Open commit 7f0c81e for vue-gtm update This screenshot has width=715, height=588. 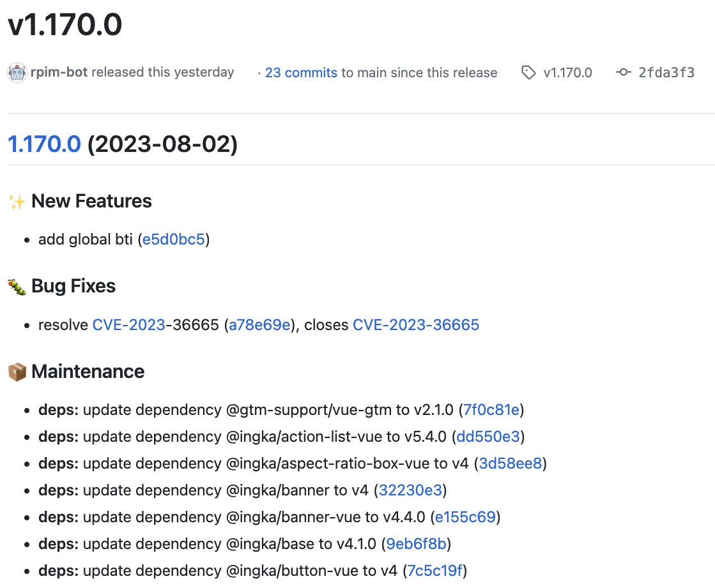[491, 409]
